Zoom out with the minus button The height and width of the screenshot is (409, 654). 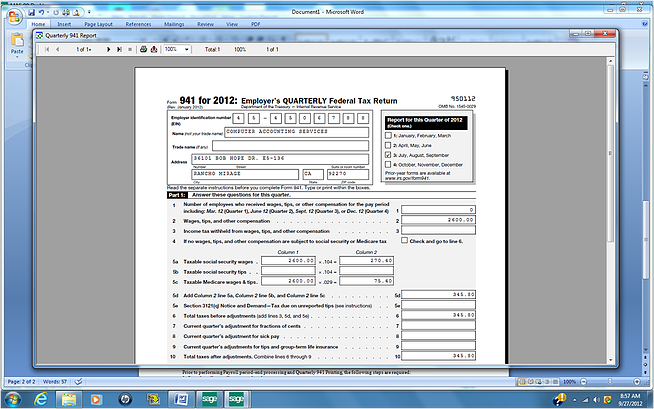tap(584, 381)
